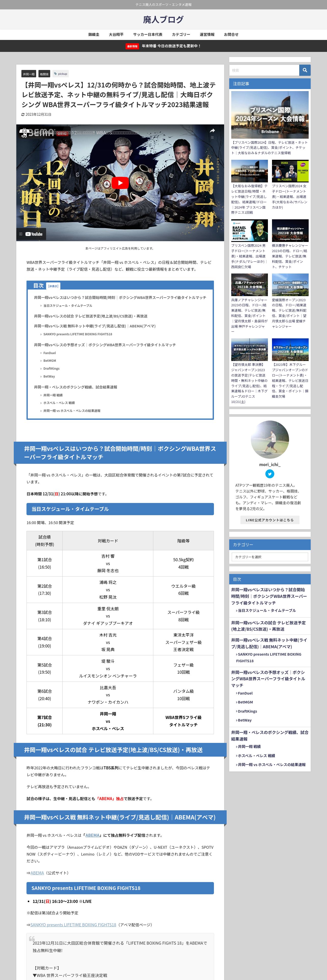Jump to ホスベル・ペレス 戦績 in main TOC
The height and width of the screenshot is (980, 327).
[x=59, y=402]
